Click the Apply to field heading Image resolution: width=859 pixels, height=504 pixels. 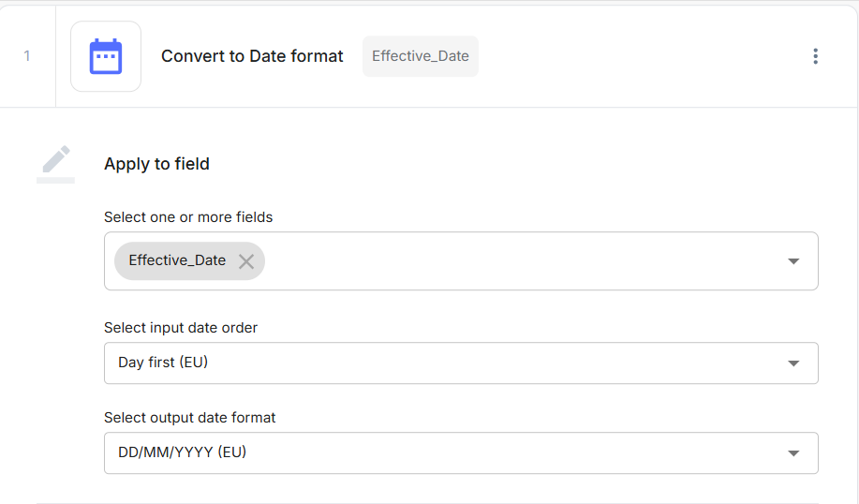tap(156, 164)
